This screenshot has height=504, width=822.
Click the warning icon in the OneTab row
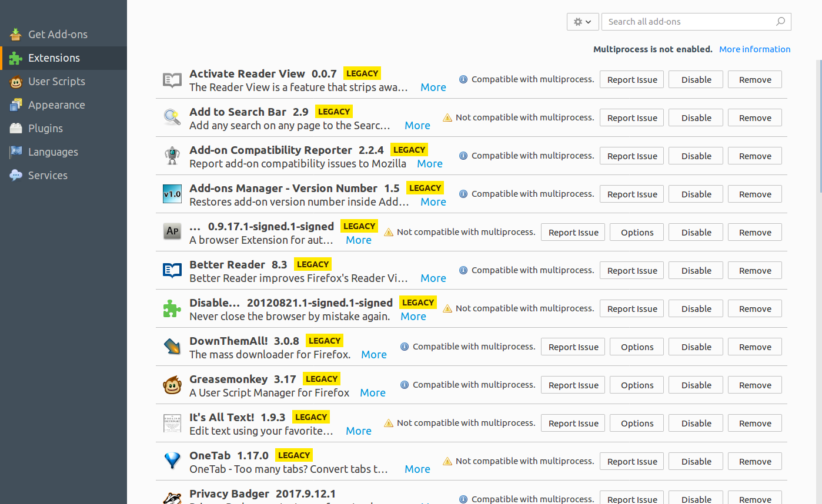click(447, 461)
